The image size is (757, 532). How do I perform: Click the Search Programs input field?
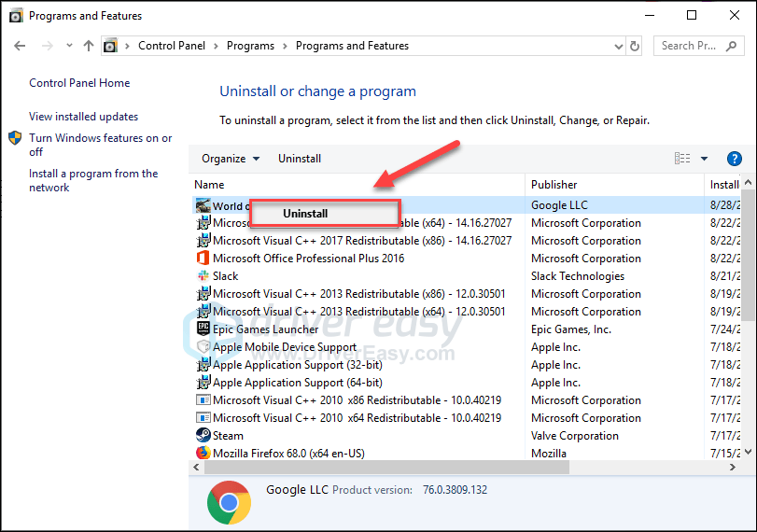click(698, 46)
